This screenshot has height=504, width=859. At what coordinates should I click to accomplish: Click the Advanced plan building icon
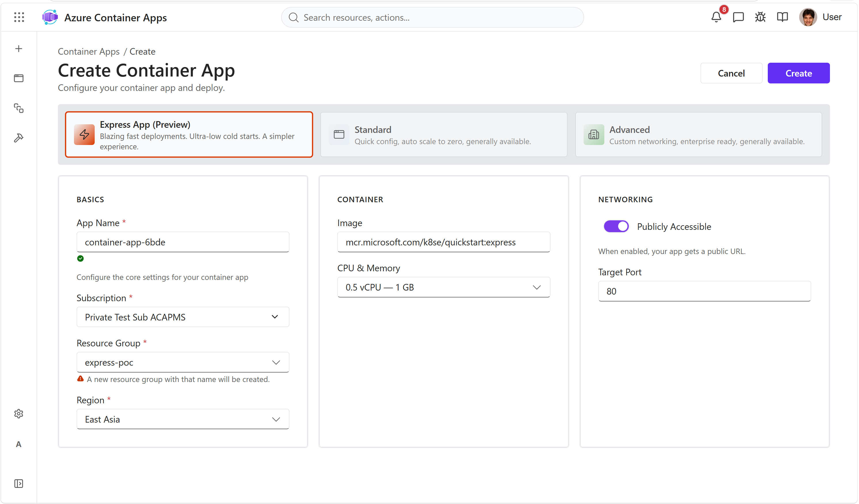click(594, 135)
